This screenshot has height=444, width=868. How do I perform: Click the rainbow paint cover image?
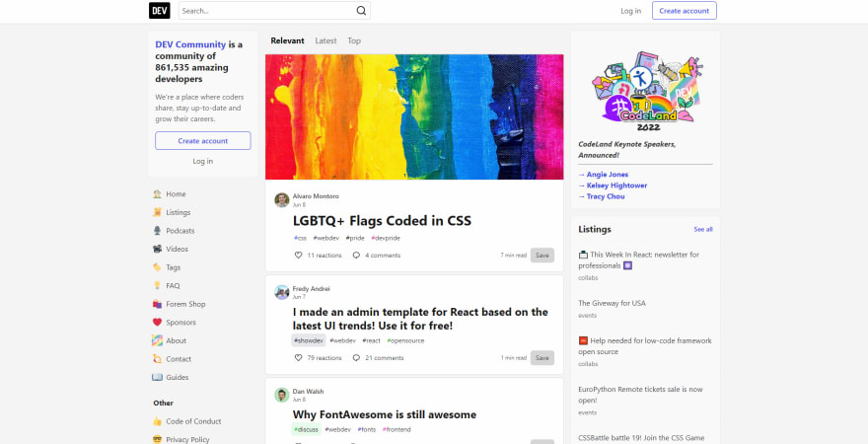[414, 116]
